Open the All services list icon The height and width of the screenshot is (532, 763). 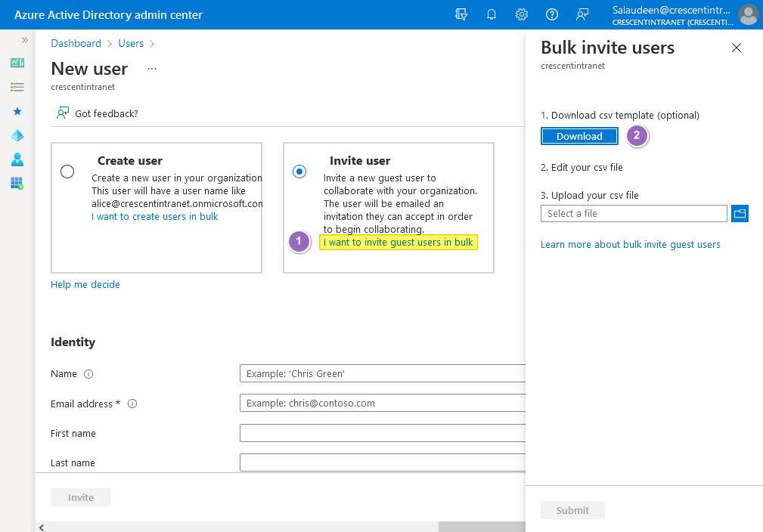click(x=17, y=87)
